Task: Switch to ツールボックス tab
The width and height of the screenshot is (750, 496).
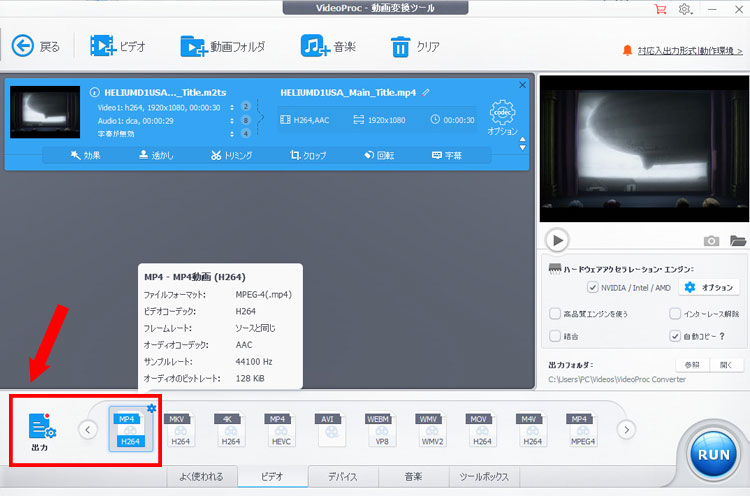Action: (484, 476)
